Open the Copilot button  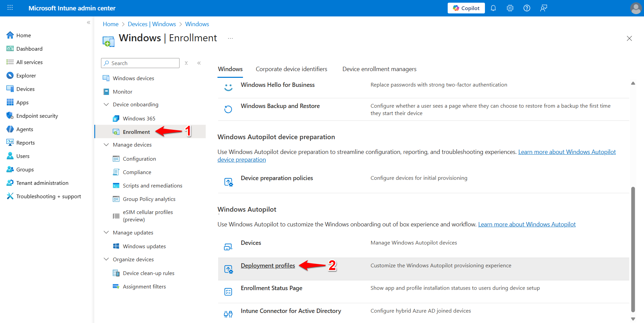(466, 8)
